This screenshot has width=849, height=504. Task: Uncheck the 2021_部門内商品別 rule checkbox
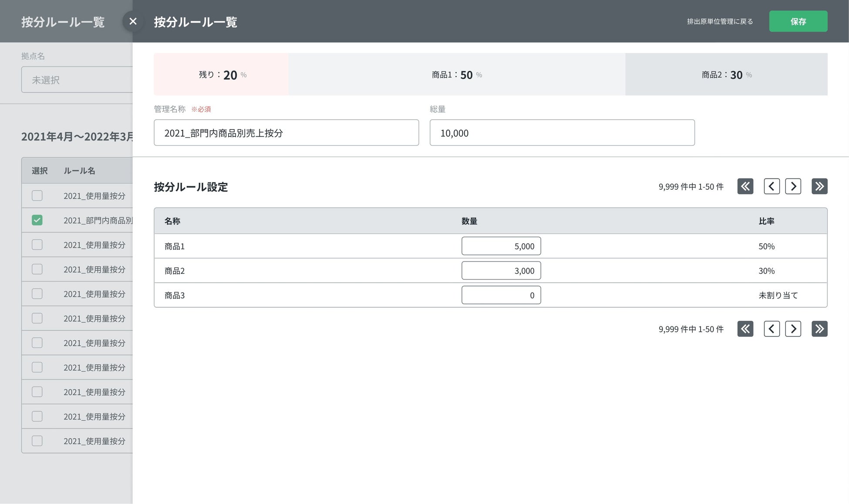pos(37,220)
